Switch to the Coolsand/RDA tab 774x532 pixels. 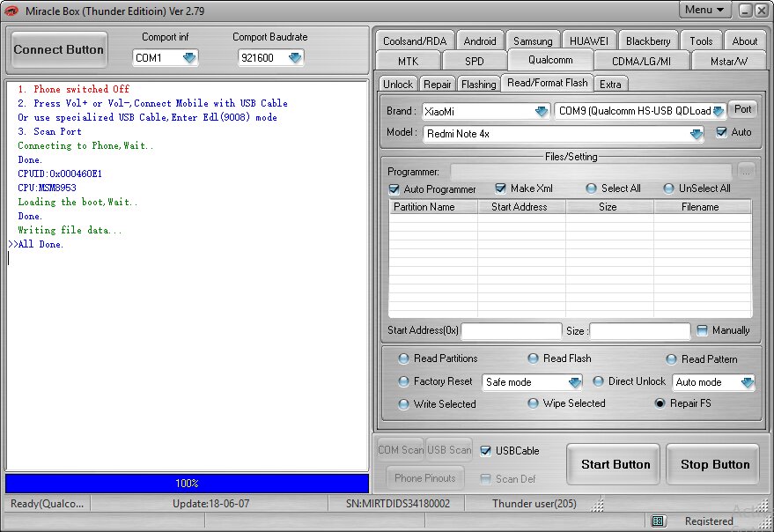[415, 41]
